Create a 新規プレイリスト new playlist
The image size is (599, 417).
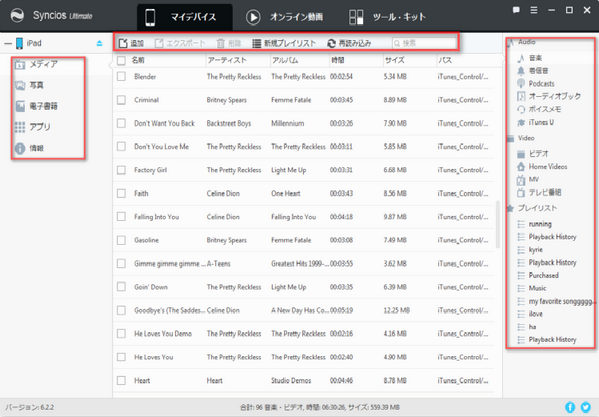(x=284, y=43)
